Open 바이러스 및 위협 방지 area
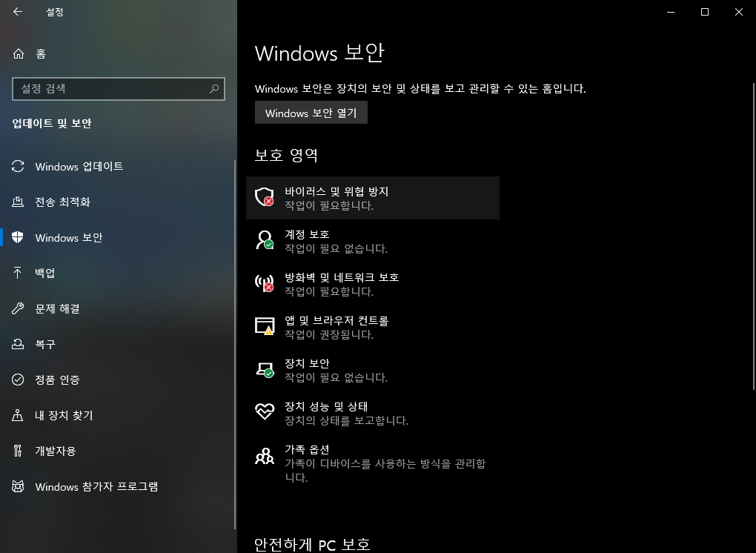756x553 pixels. pyautogui.click(x=373, y=198)
